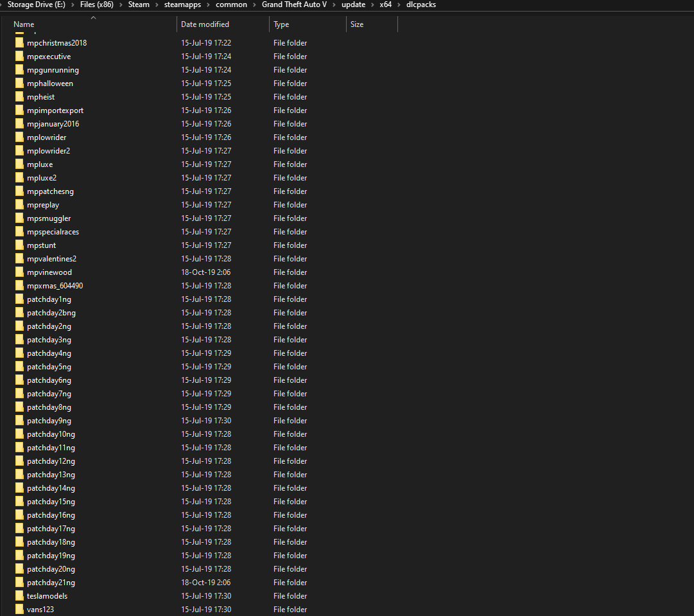Sort by Size column header

[x=357, y=24]
